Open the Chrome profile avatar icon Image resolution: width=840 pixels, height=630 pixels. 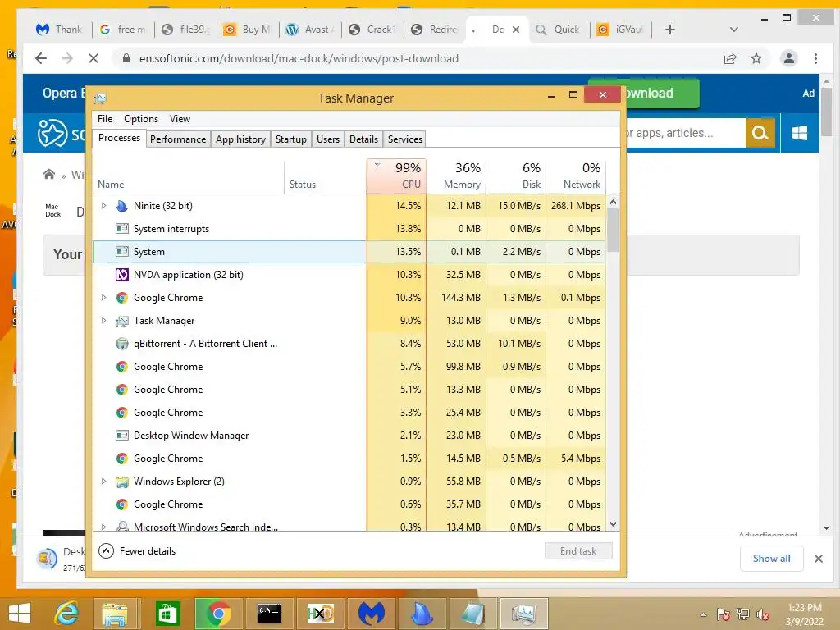(x=788, y=58)
